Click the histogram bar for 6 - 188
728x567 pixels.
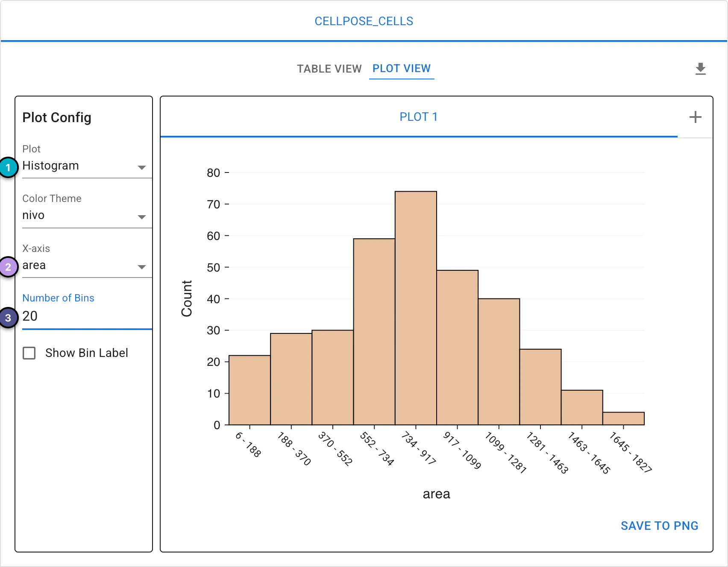click(x=250, y=390)
